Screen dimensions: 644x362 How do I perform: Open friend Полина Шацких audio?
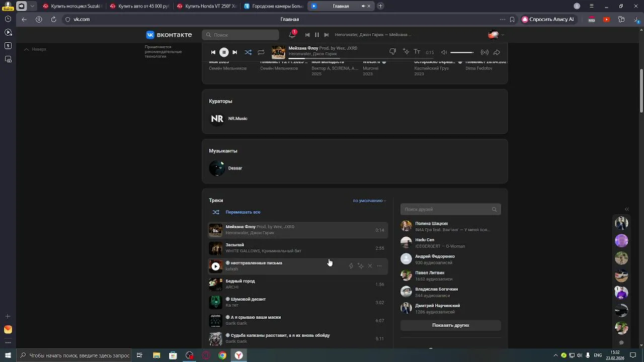tap(450, 226)
